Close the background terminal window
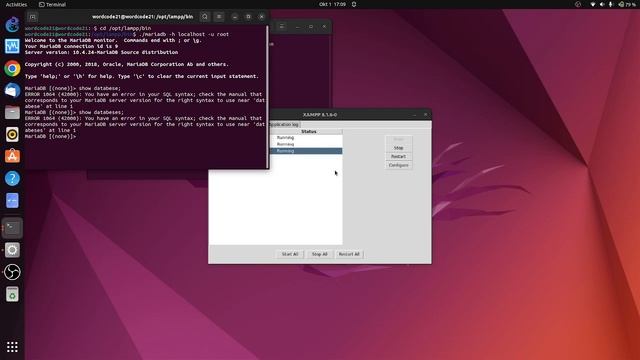640x360 pixels. [x=324, y=27]
